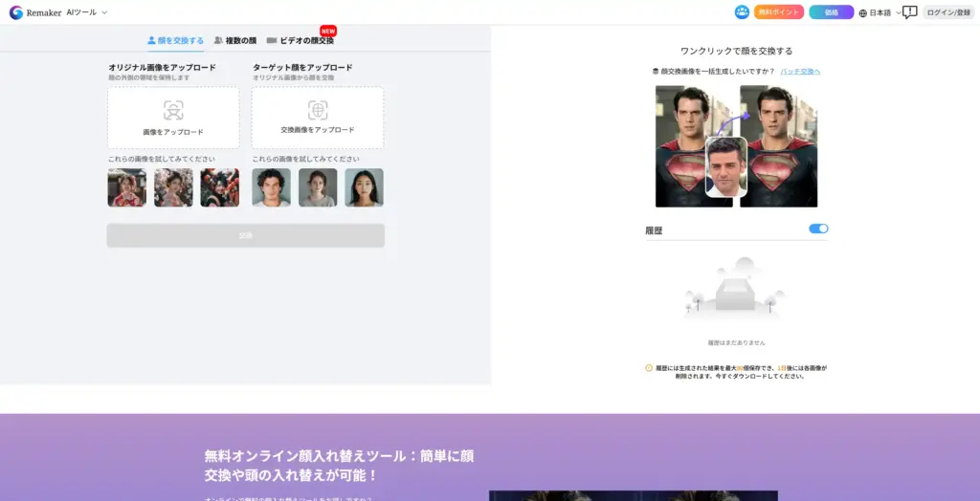The height and width of the screenshot is (501, 980).
Task: Click the blue community group icon
Action: 742,11
